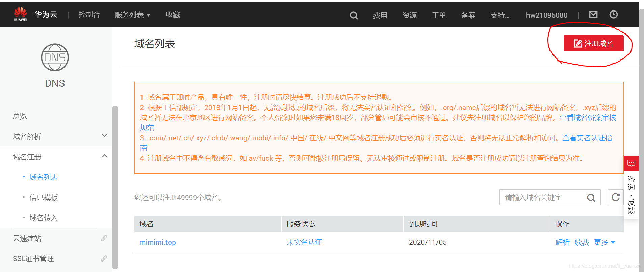Open the 查看实名认证指南 link
Viewport: 644px width, 272px height.
point(587,138)
